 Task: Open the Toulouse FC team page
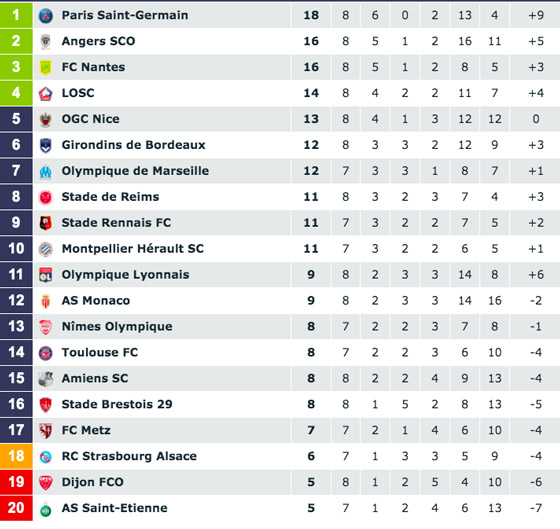pyautogui.click(x=100, y=353)
